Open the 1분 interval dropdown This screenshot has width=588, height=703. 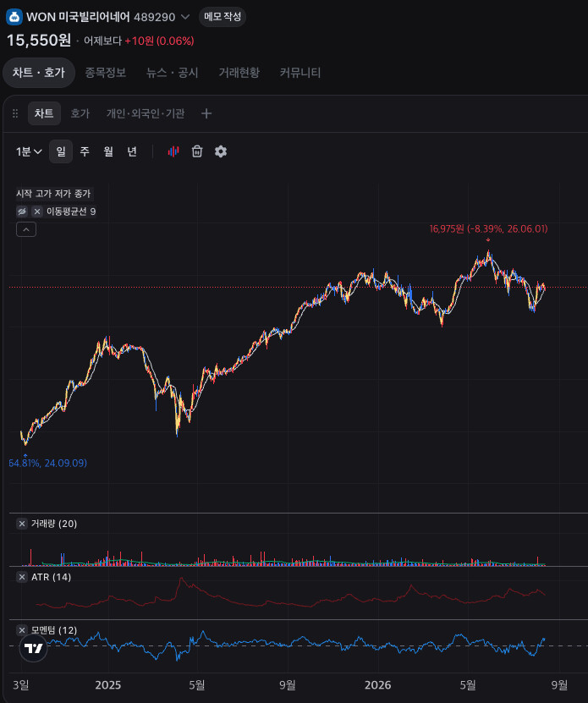point(29,151)
